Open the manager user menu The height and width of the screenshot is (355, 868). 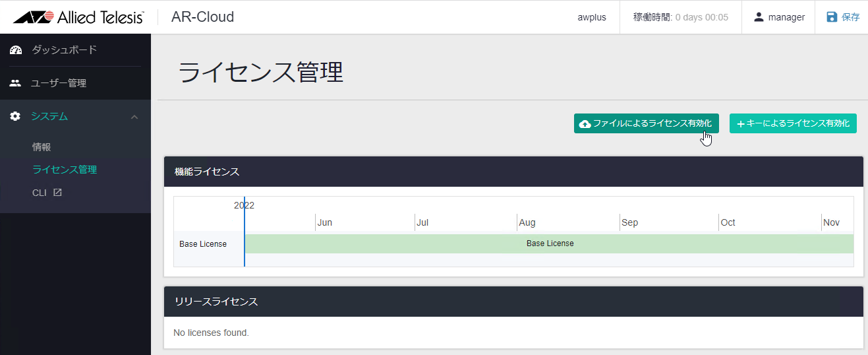[x=779, y=17]
